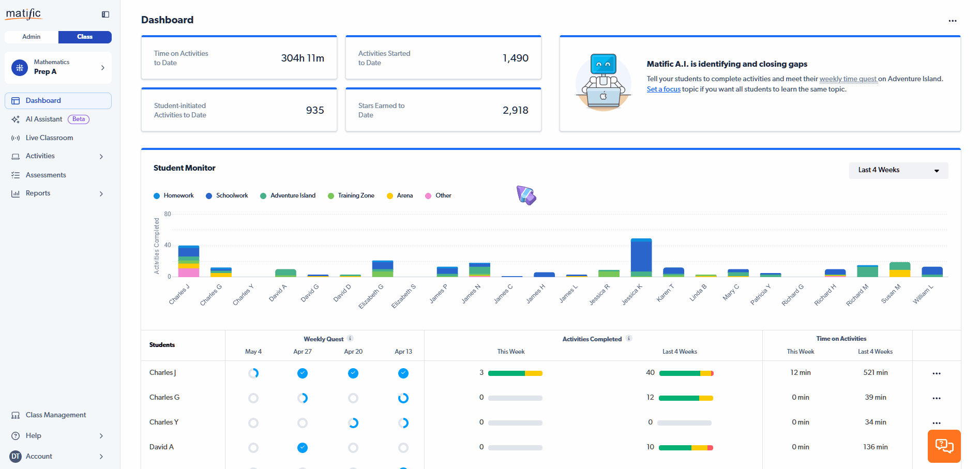
Task: Open Charles J student name
Action: [162, 373]
